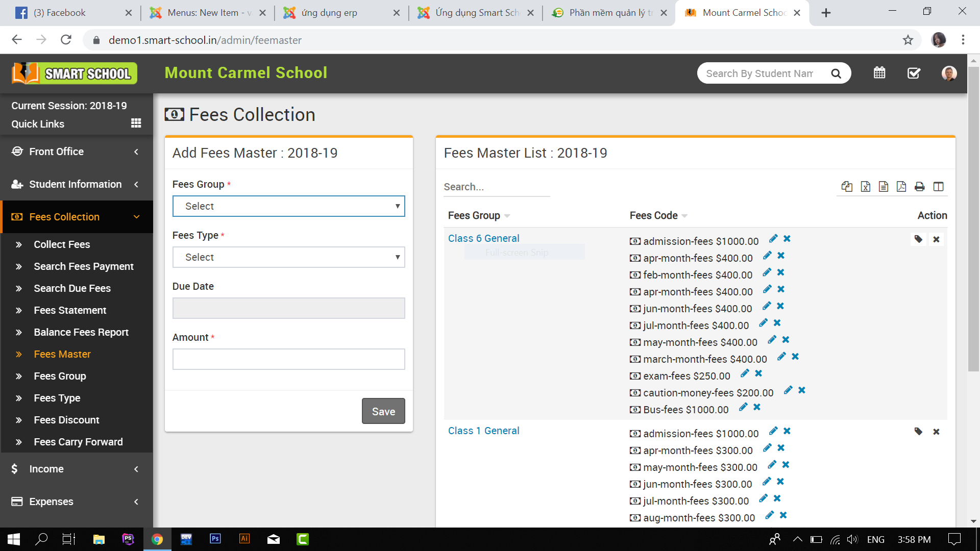980x551 pixels.
Task: Open Chrome from the Windows taskbar
Action: (x=157, y=539)
